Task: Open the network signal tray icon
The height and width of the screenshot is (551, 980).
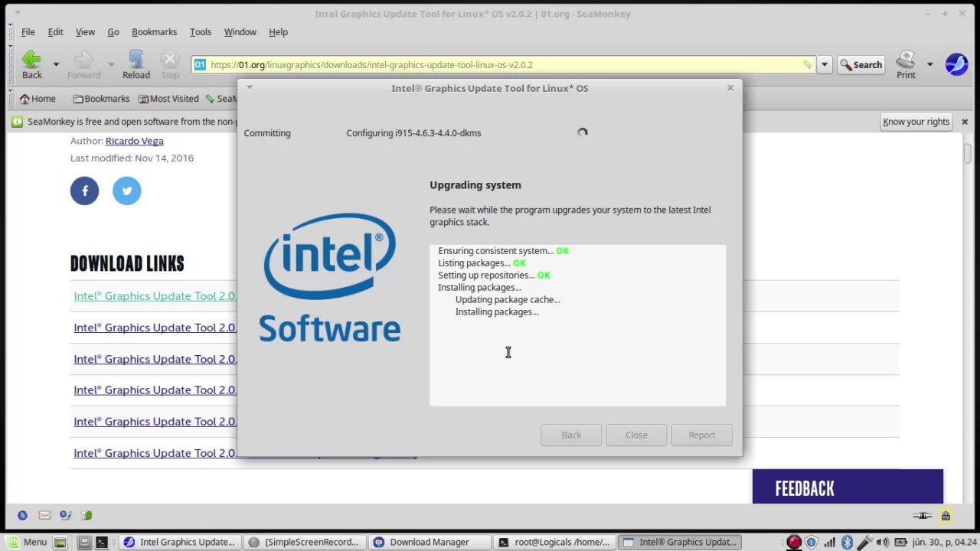Action: [x=829, y=542]
